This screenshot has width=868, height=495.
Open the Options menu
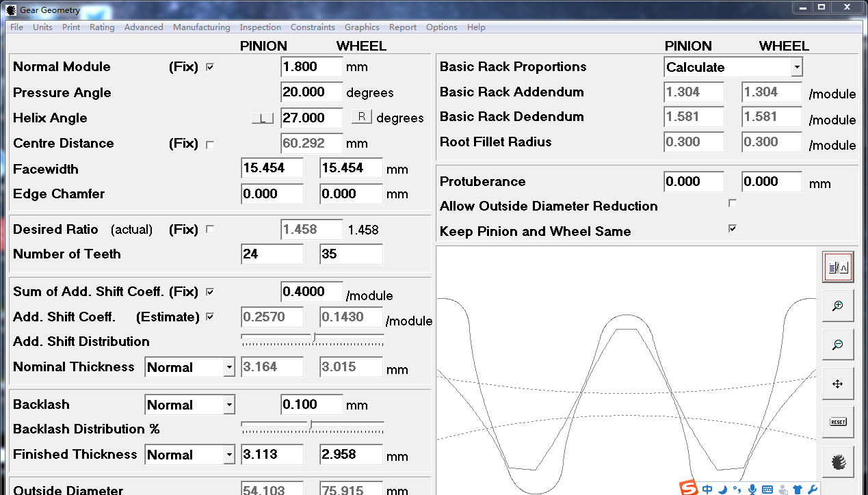(x=441, y=27)
